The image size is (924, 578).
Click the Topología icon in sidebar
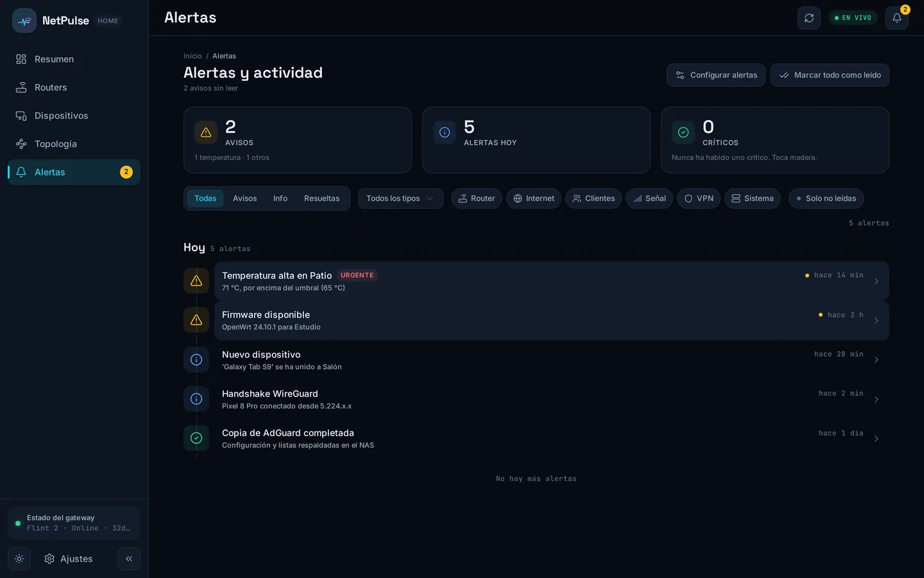21,144
